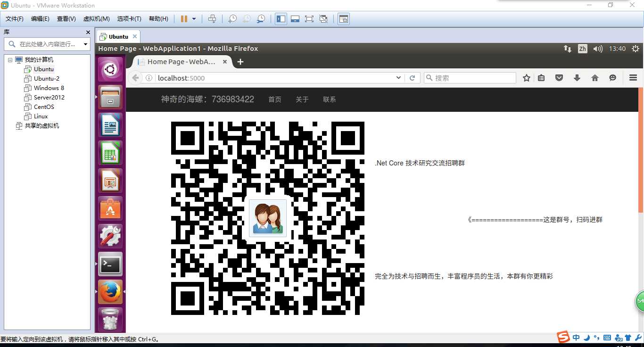Close the Home Page Firefox tab

pos(225,62)
